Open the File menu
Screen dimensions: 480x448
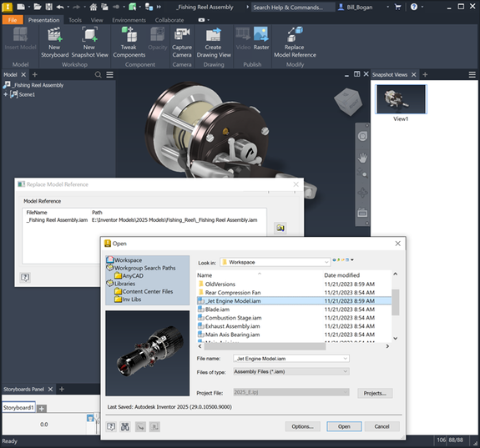13,20
